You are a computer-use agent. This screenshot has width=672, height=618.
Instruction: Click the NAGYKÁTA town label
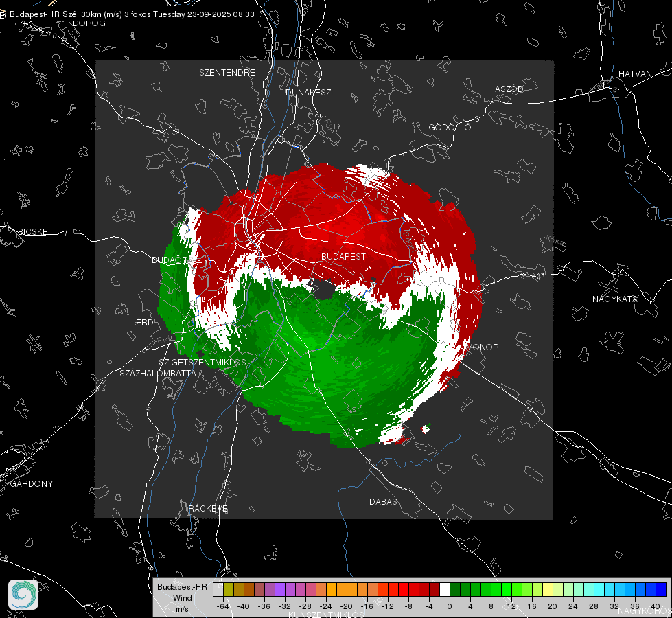tap(615, 299)
